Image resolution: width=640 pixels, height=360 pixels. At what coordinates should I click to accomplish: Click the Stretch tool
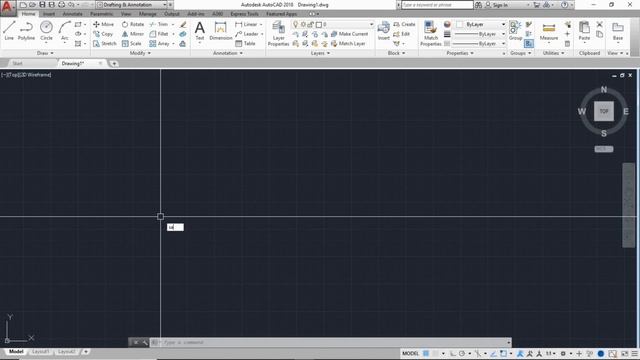tap(104, 43)
